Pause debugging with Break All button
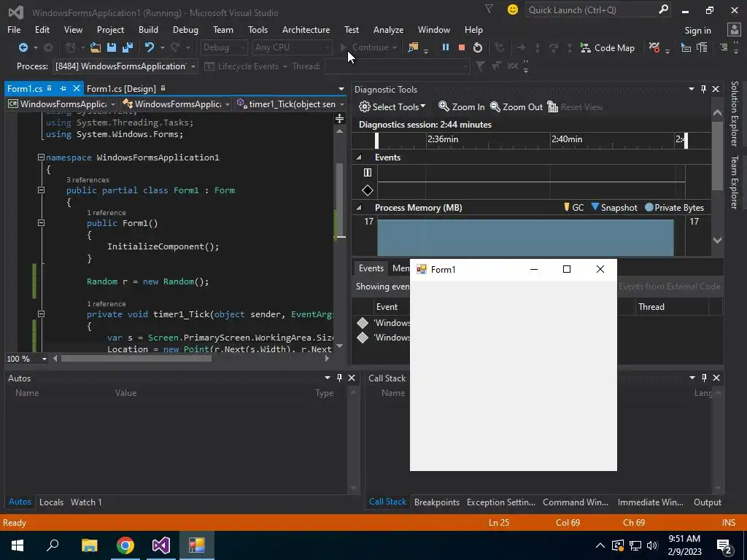Image resolution: width=747 pixels, height=560 pixels. point(446,47)
